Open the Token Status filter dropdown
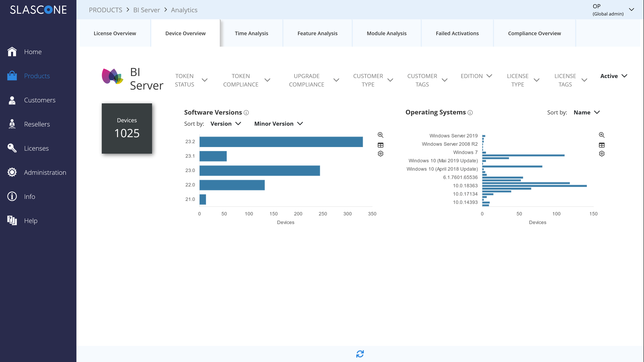 (191, 80)
